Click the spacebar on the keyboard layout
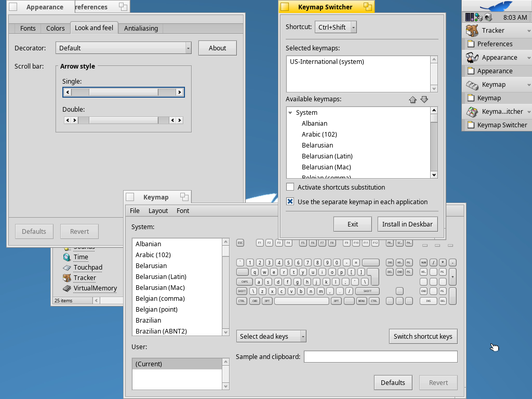Image resolution: width=532 pixels, height=399 pixels. (x=301, y=301)
